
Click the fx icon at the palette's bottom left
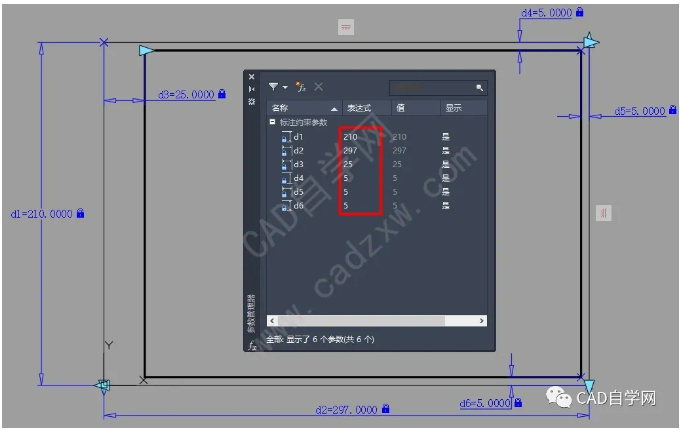(x=252, y=345)
